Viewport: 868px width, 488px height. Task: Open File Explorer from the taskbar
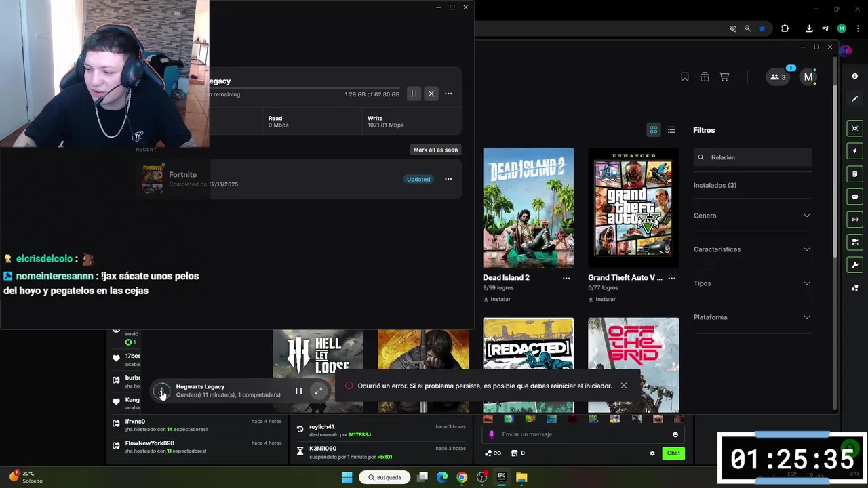(521, 477)
